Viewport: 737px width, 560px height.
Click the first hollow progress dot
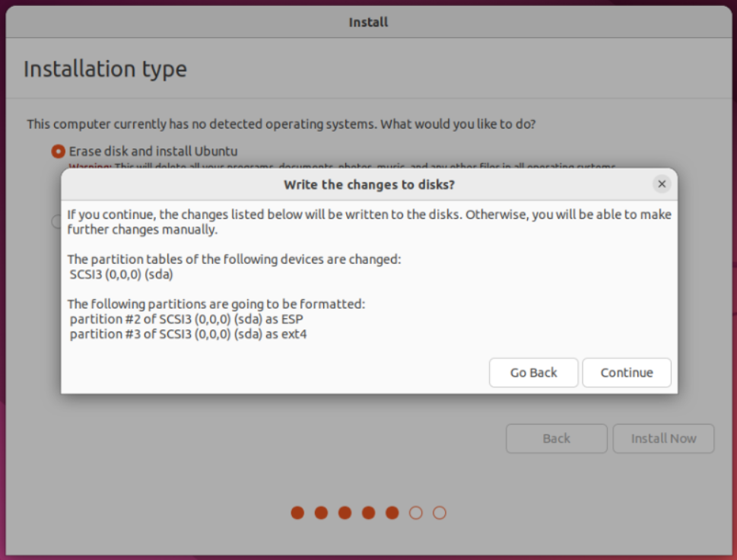[415, 513]
